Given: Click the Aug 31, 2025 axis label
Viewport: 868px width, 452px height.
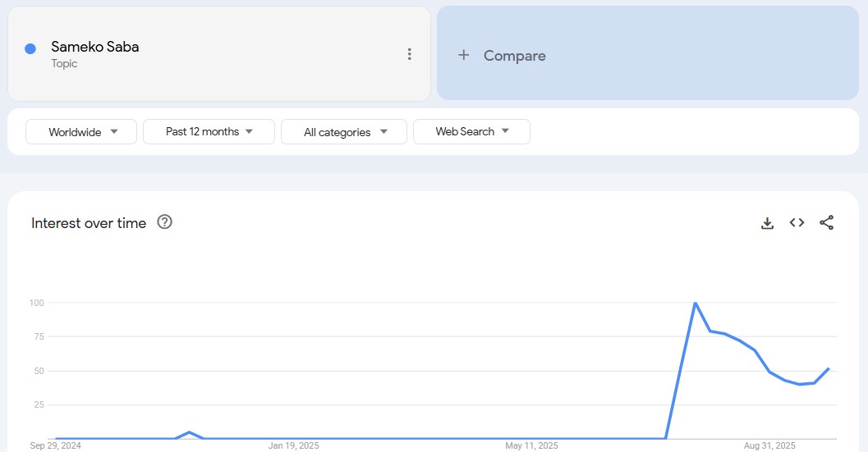Looking at the screenshot, I should (769, 445).
